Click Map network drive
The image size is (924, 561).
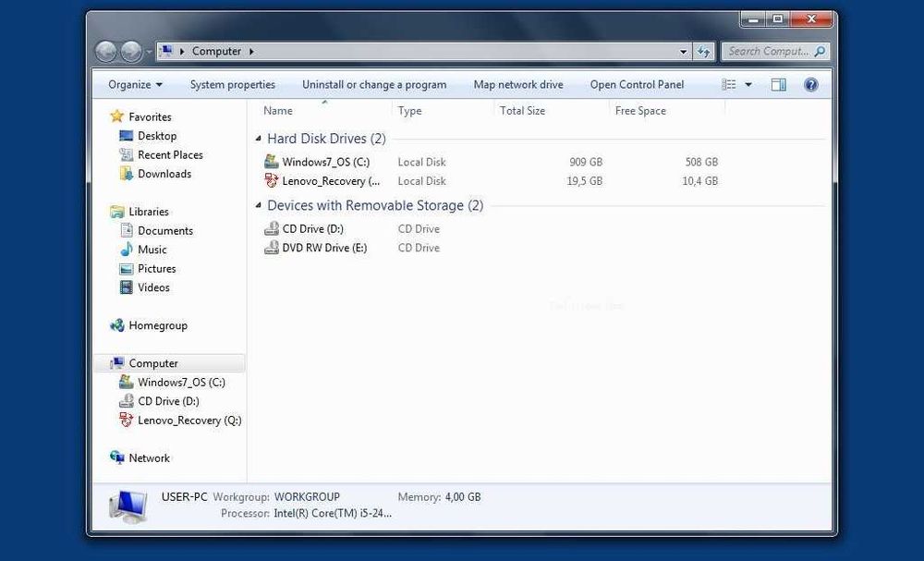click(518, 84)
